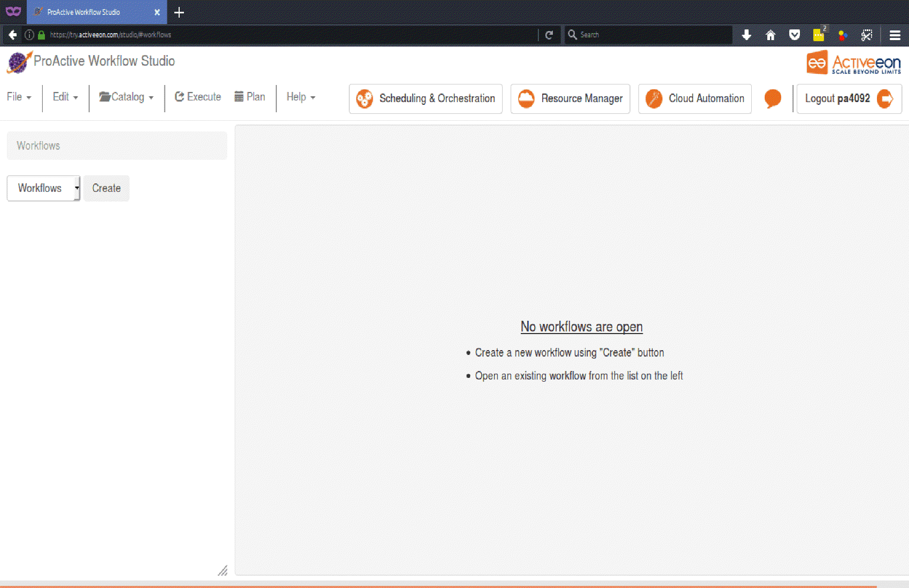
Task: Click 'No workflows are open' heading
Action: [582, 327]
